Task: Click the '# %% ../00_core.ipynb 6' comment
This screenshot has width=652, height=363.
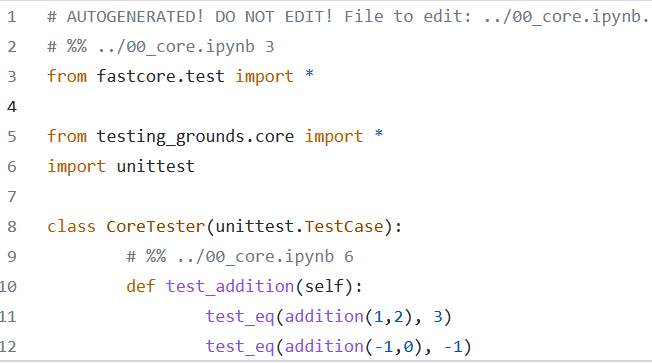Action: pyautogui.click(x=240, y=257)
